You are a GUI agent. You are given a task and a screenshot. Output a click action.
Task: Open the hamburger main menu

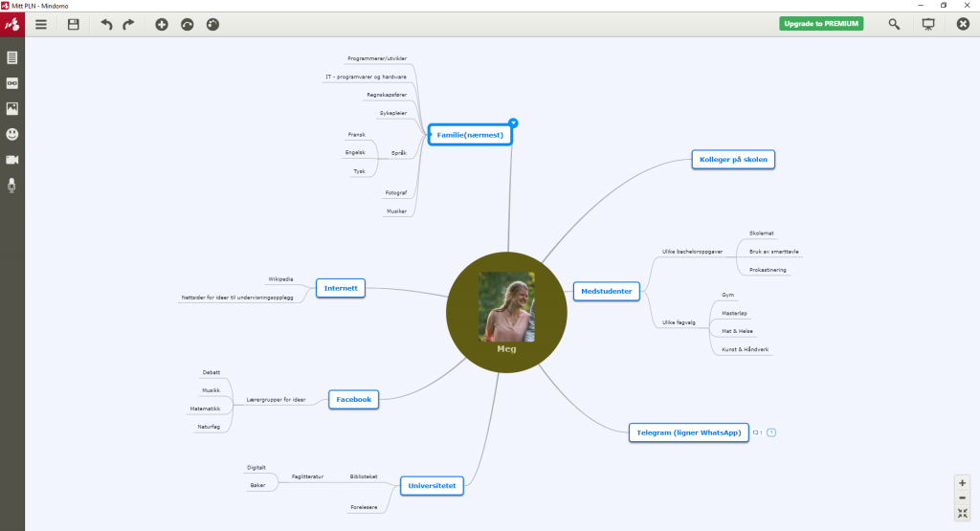[x=41, y=24]
